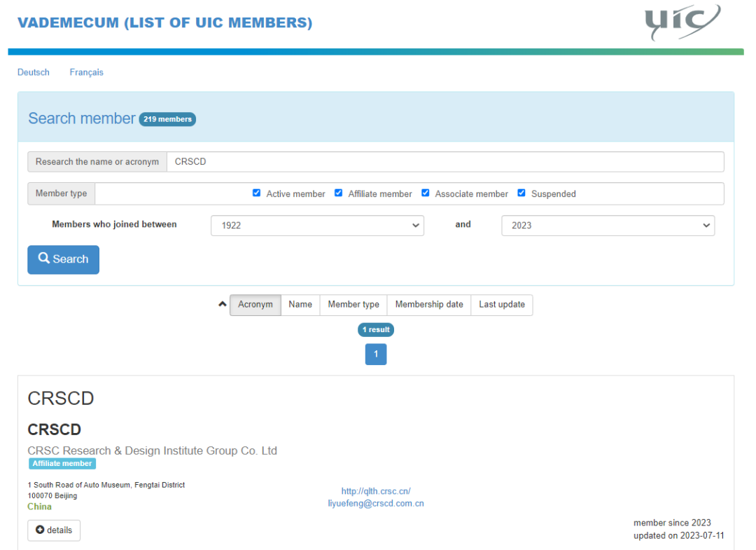Sort results by Acronym
This screenshot has height=550, width=756.
pos(255,305)
